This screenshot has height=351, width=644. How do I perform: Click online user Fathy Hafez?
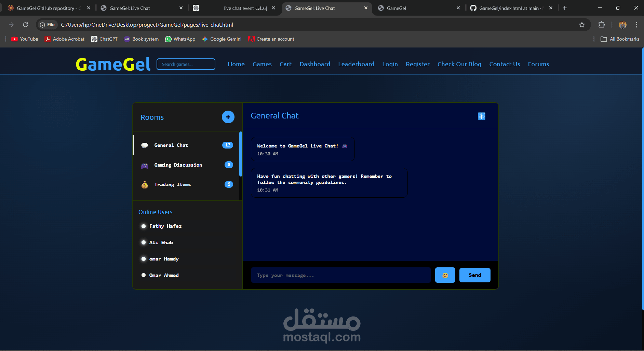click(165, 226)
